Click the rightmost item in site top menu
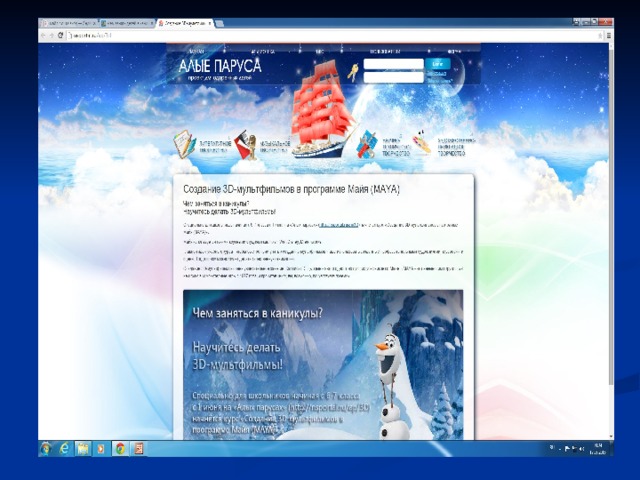This screenshot has height=480, width=640. (454, 52)
